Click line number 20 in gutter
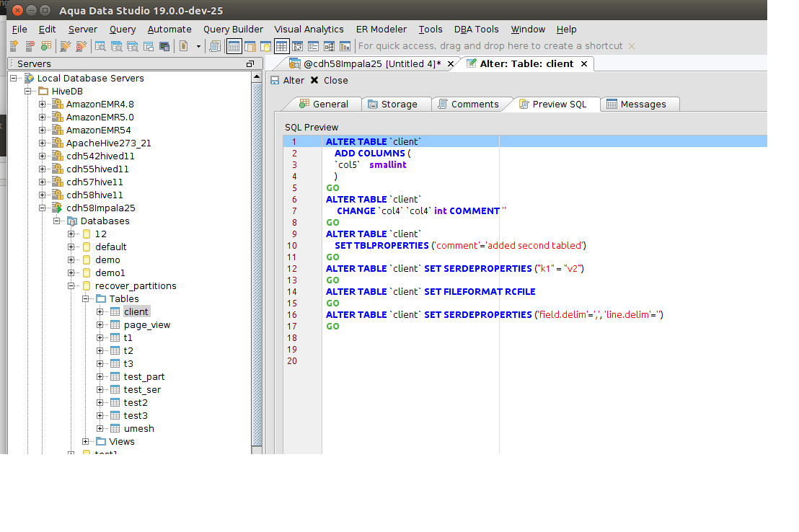799x532 pixels. pos(292,361)
